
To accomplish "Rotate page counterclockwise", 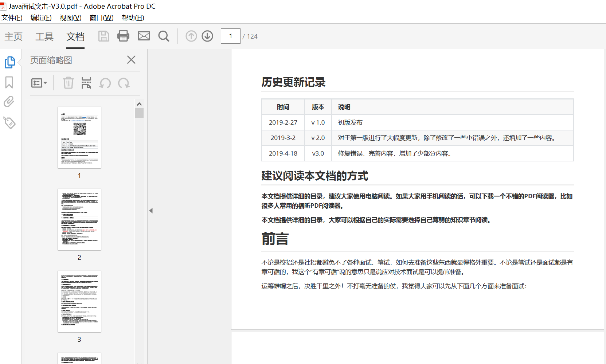I will [x=105, y=83].
